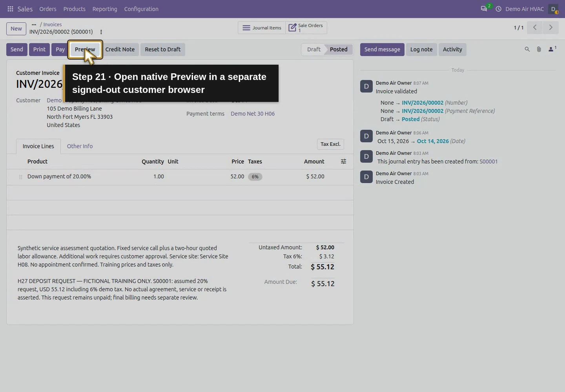Open Journal Items smart button
This screenshot has width=565, height=392.
point(262,28)
